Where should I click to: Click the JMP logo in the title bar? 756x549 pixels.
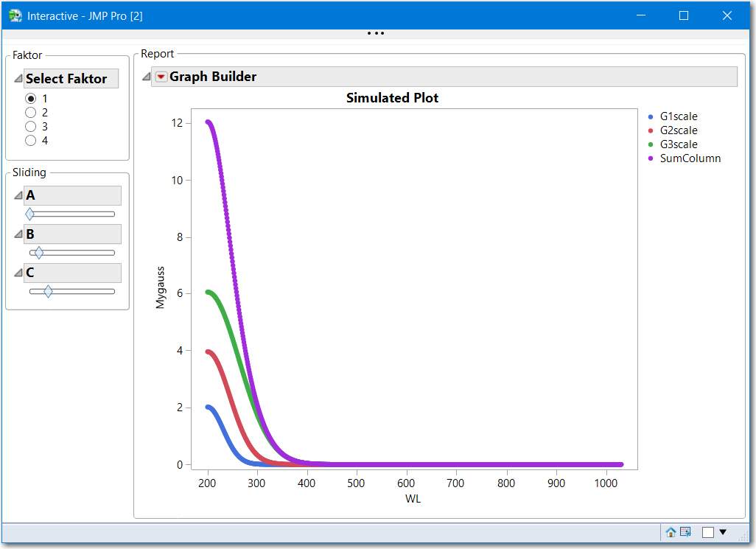15,15
